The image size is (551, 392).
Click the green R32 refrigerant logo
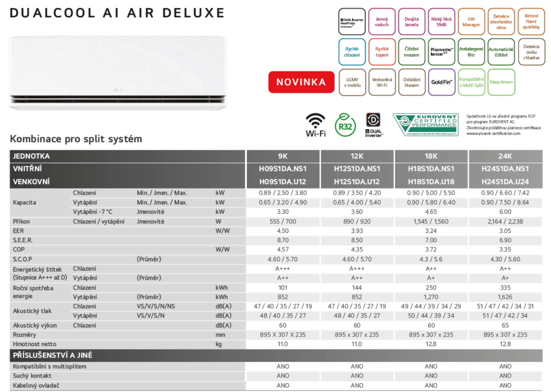point(345,125)
